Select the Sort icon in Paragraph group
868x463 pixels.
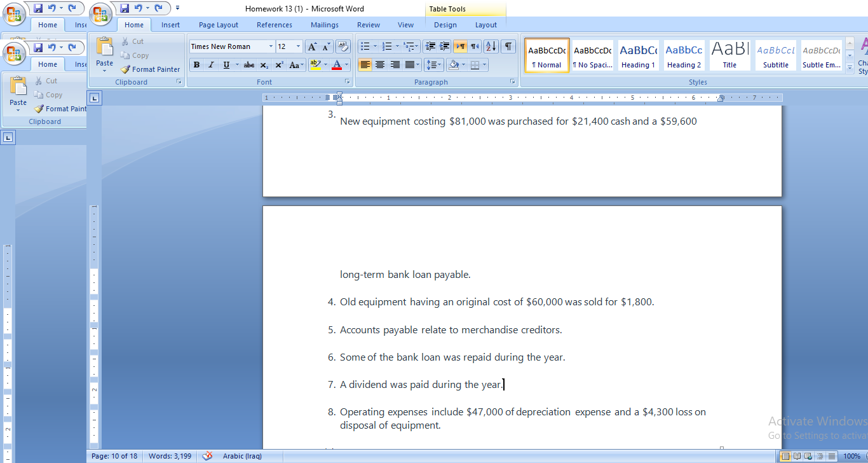(490, 46)
